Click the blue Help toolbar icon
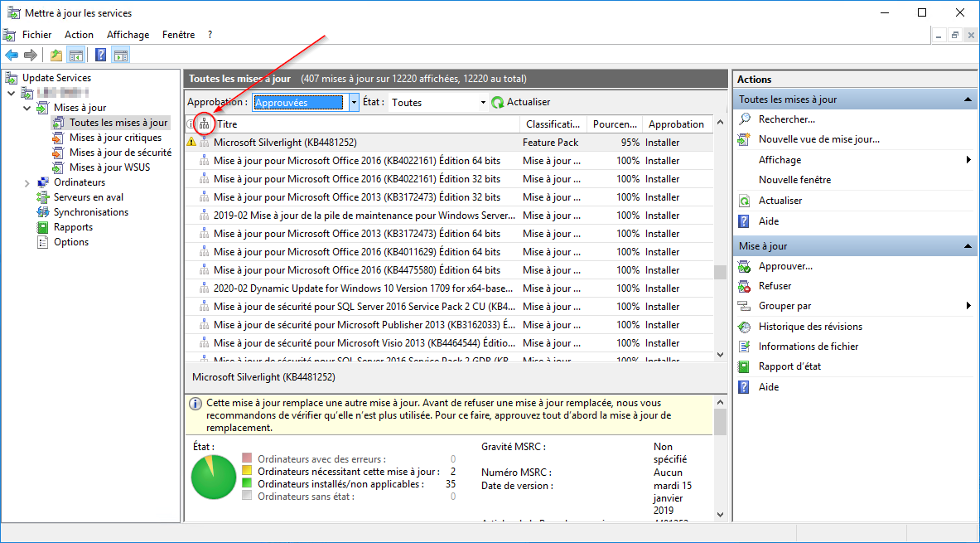980x543 pixels. (x=100, y=56)
